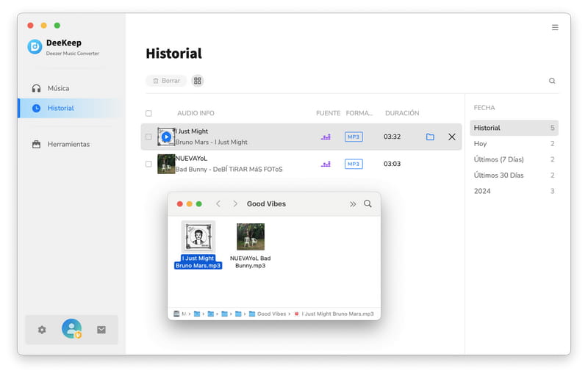
Task: Open the Herramientas toolbox icon
Action: pyautogui.click(x=36, y=144)
